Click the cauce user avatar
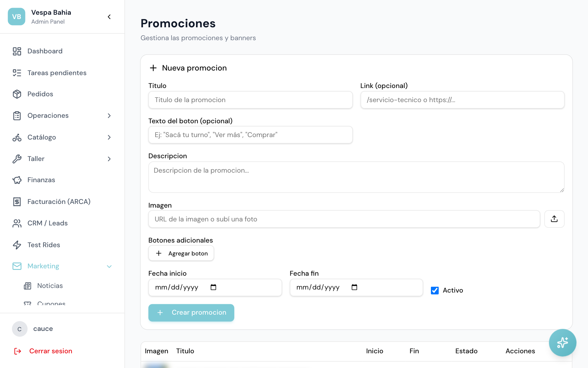This screenshot has width=588, height=368. (20, 329)
